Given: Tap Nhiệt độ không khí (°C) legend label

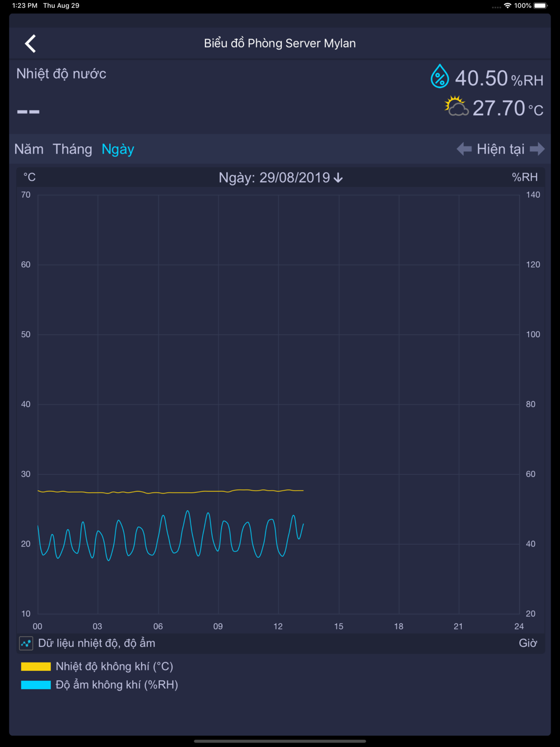Looking at the screenshot, I should point(114,666).
